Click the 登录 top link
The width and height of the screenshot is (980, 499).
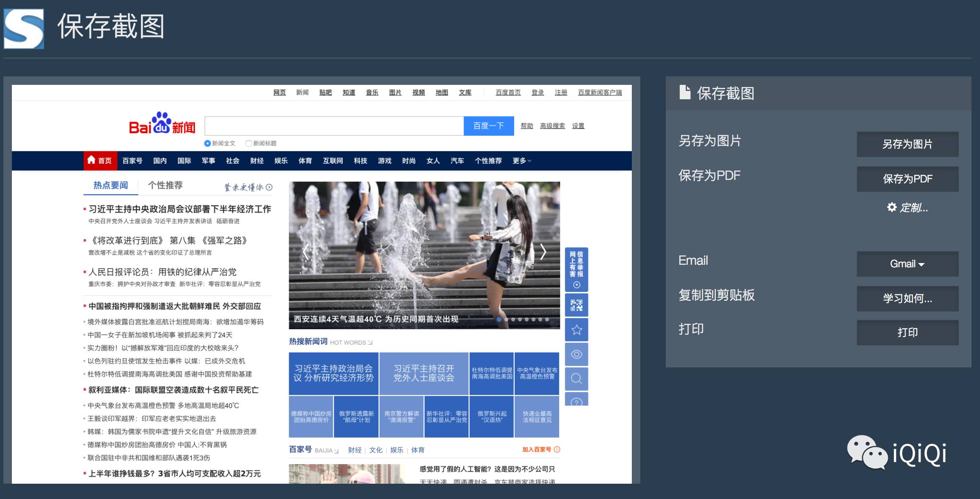538,93
